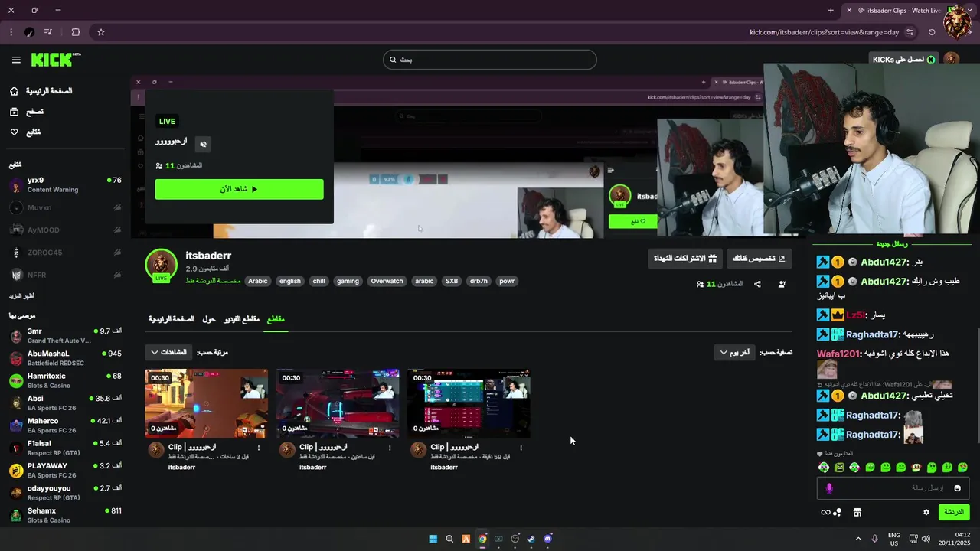Open chat settings gear icon
The width and height of the screenshot is (980, 551).
pos(926,513)
